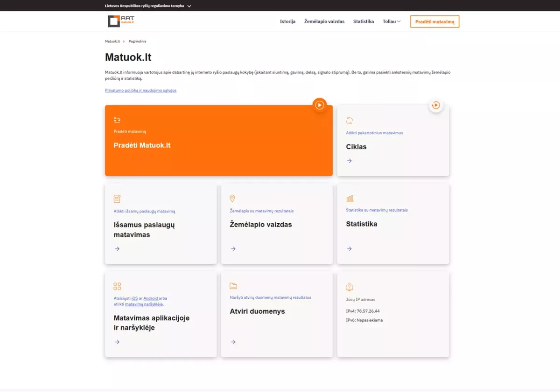Click the Matavimas aplikacijoje ir naršyklėje heading
This screenshot has width=560, height=392.
click(x=152, y=323)
